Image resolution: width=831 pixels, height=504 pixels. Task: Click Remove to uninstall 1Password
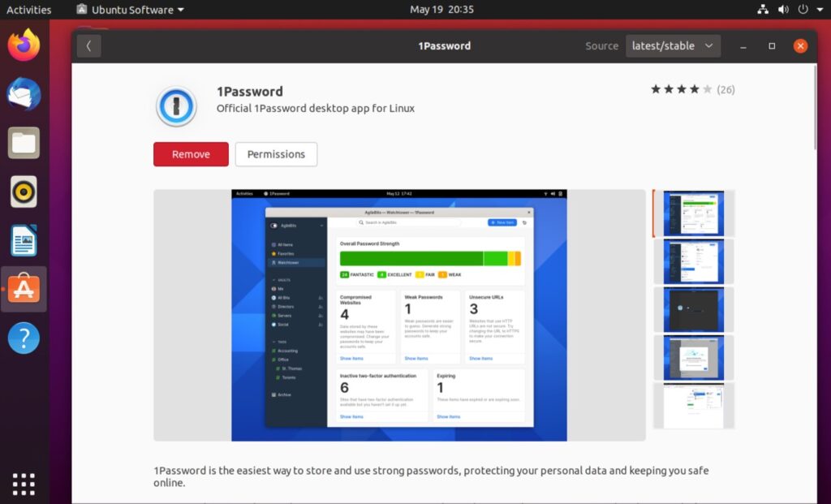click(x=190, y=154)
